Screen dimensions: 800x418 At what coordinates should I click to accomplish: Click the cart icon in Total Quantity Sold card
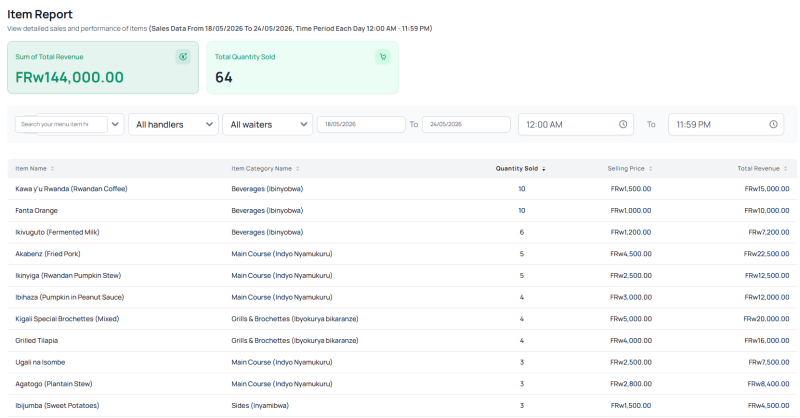click(383, 57)
